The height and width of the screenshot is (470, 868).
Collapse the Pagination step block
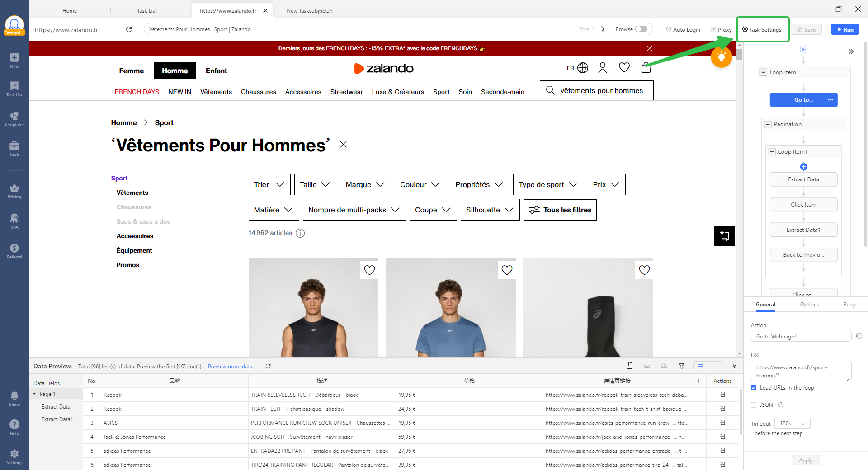click(x=768, y=124)
